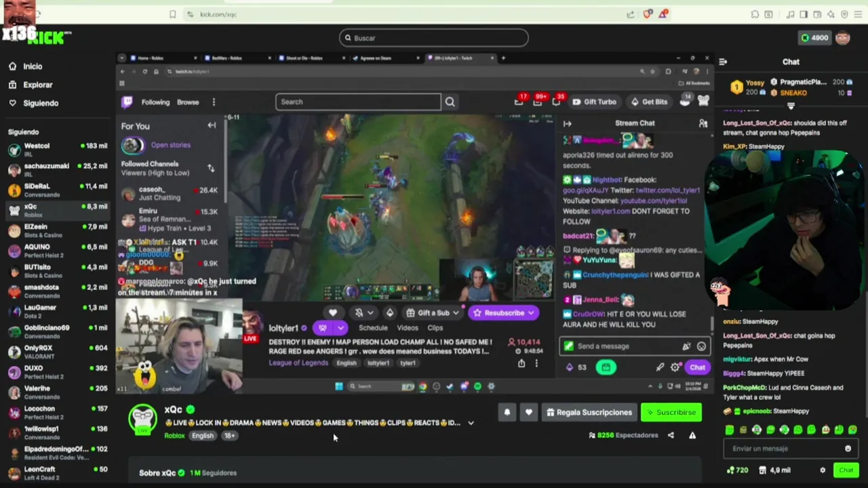868x488 pixels.
Task: Click the Twitch Search text field
Action: [x=358, y=102]
